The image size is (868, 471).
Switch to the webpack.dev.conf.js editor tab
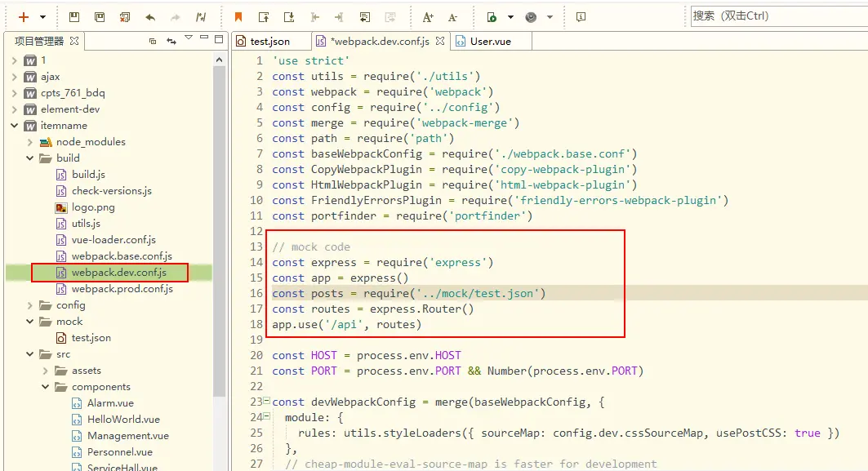380,41
